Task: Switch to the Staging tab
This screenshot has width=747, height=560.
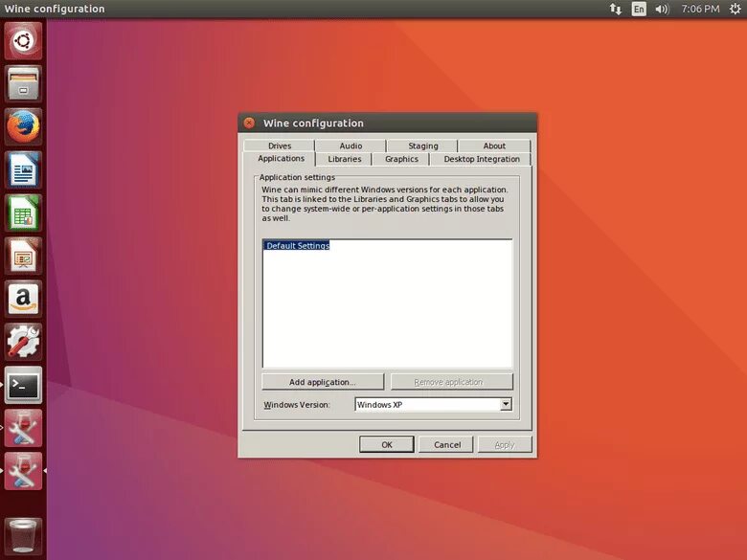Action: (x=422, y=146)
